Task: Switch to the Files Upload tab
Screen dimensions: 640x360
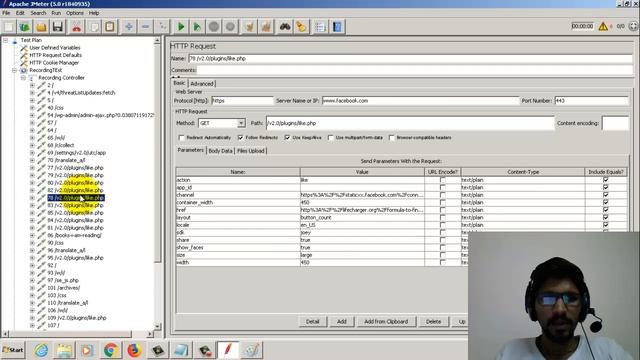Action: point(251,151)
